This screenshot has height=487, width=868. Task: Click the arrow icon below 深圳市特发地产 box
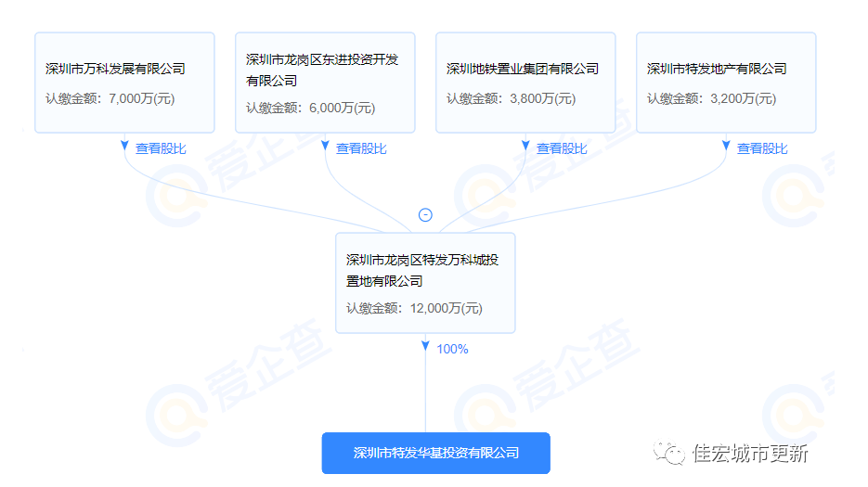click(726, 147)
